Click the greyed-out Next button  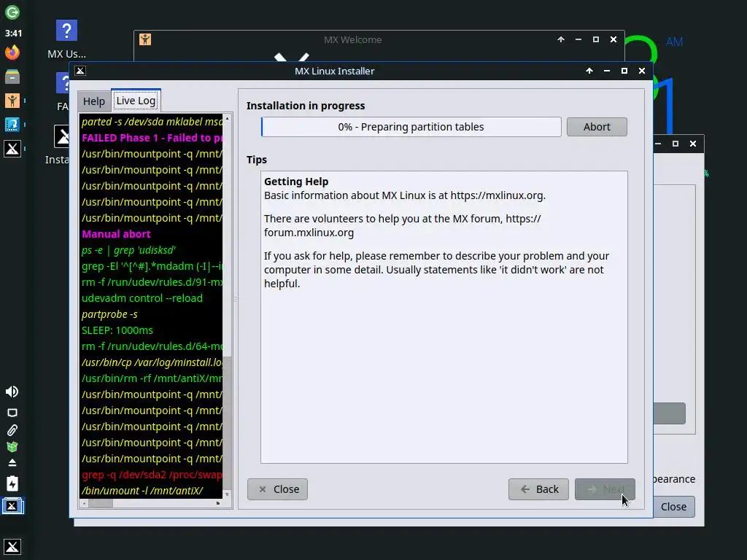[x=605, y=489]
